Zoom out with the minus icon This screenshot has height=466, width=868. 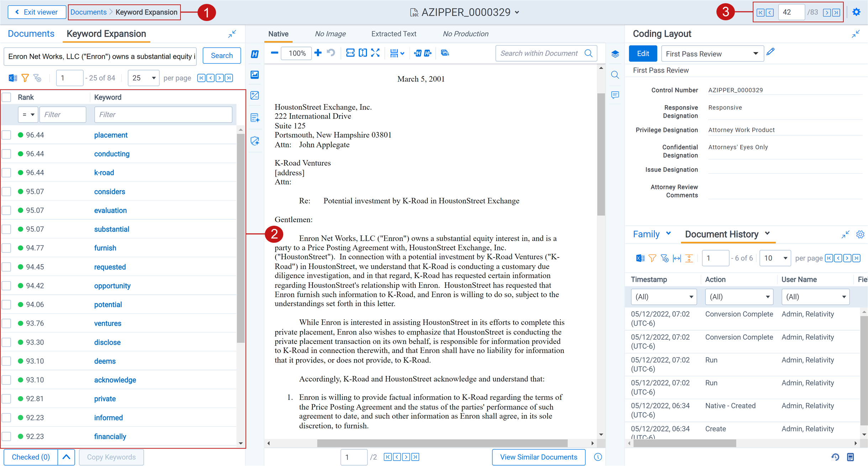274,53
